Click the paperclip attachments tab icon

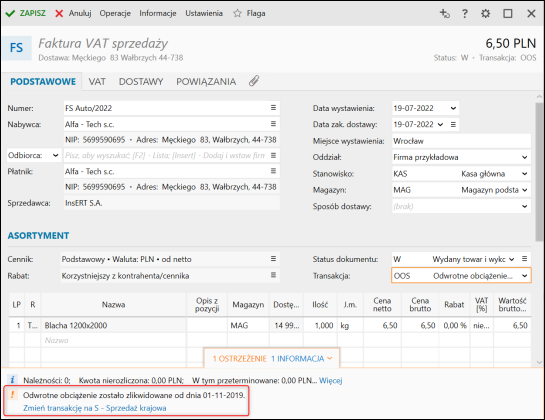click(254, 81)
